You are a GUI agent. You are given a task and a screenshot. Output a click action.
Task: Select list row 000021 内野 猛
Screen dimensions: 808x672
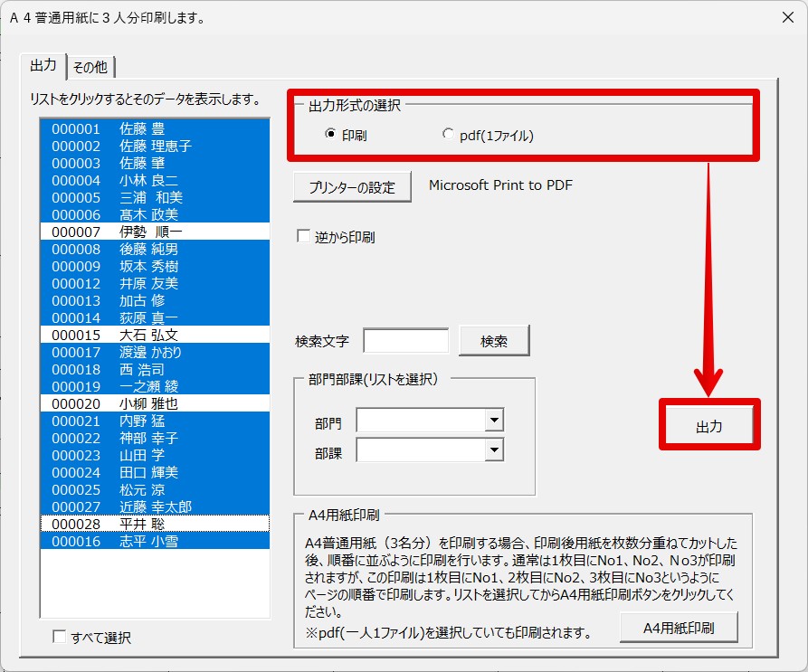tap(155, 421)
